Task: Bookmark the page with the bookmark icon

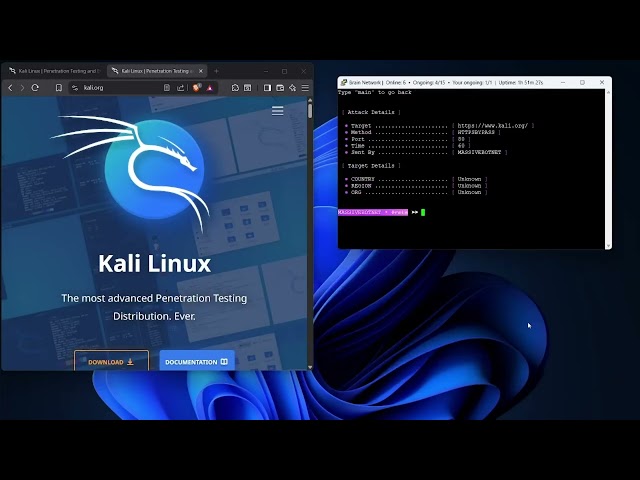Action: [59, 88]
